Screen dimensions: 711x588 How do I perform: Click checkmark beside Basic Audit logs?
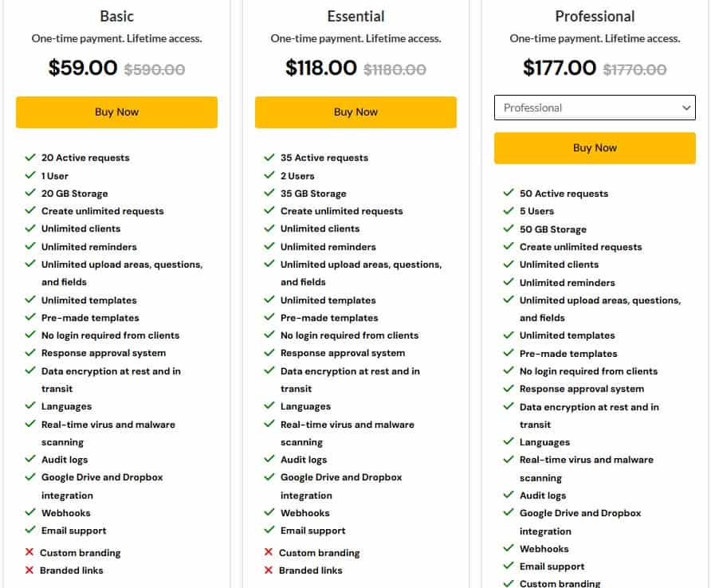point(30,459)
